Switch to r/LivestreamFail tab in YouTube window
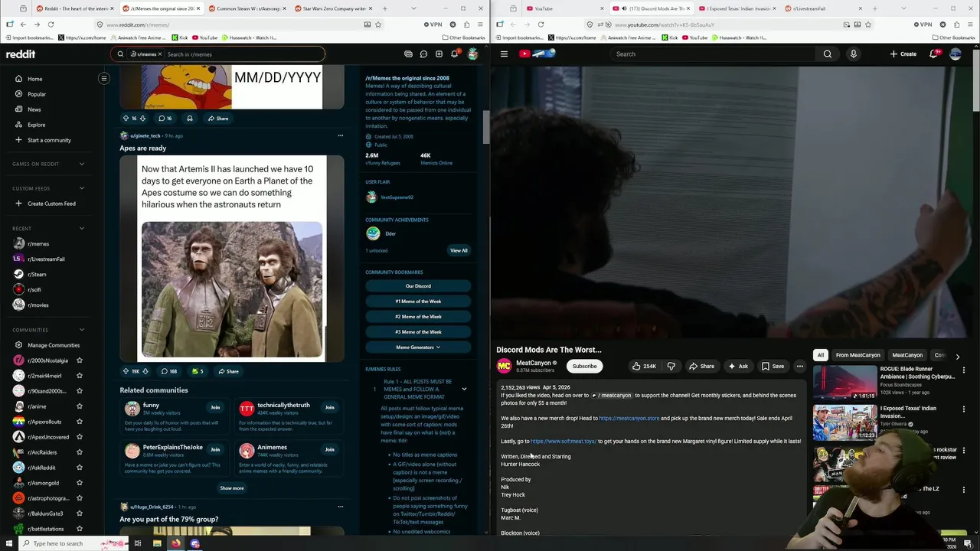 (x=825, y=8)
